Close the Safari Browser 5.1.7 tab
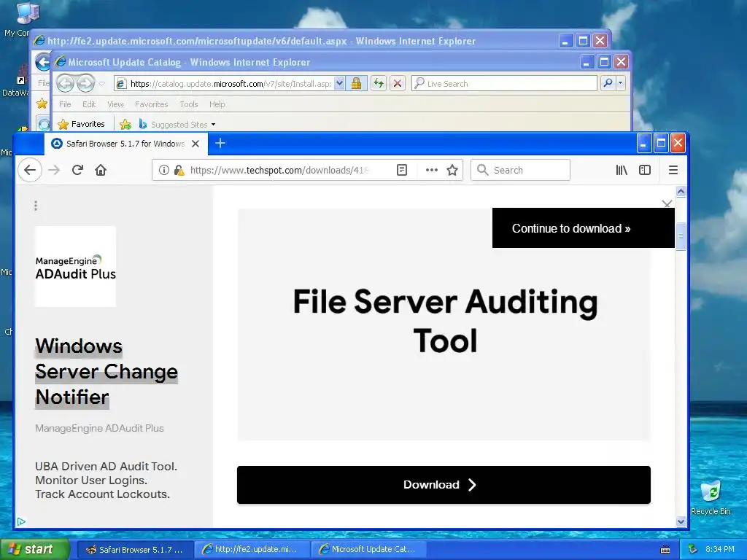Viewport: 747px width, 560px height. (196, 144)
